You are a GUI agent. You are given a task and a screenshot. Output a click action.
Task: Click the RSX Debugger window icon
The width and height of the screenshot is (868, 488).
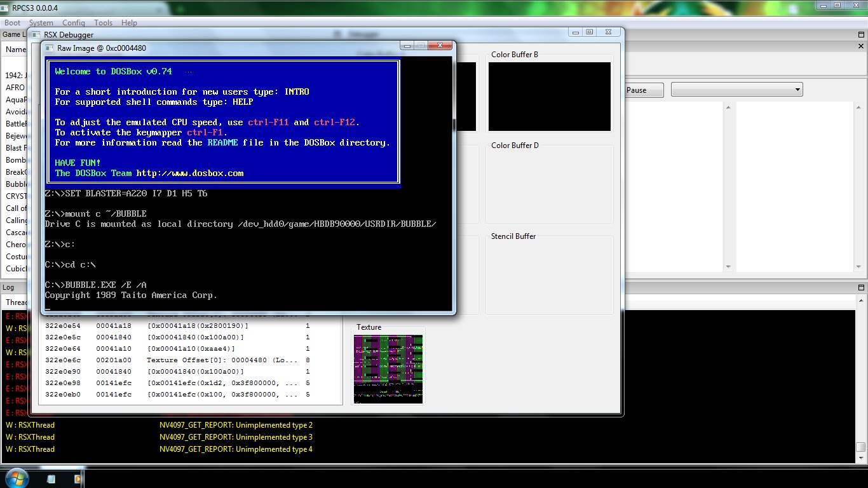(35, 35)
